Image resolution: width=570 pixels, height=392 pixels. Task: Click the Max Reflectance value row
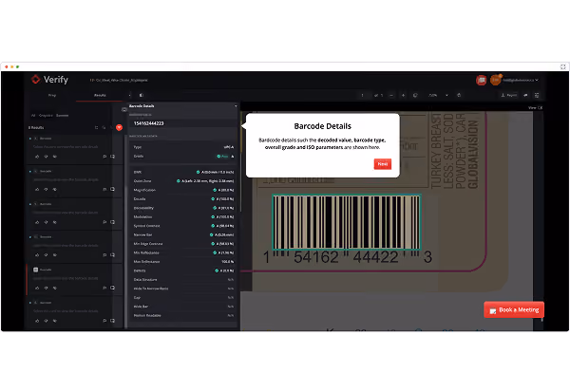pyautogui.click(x=183, y=262)
